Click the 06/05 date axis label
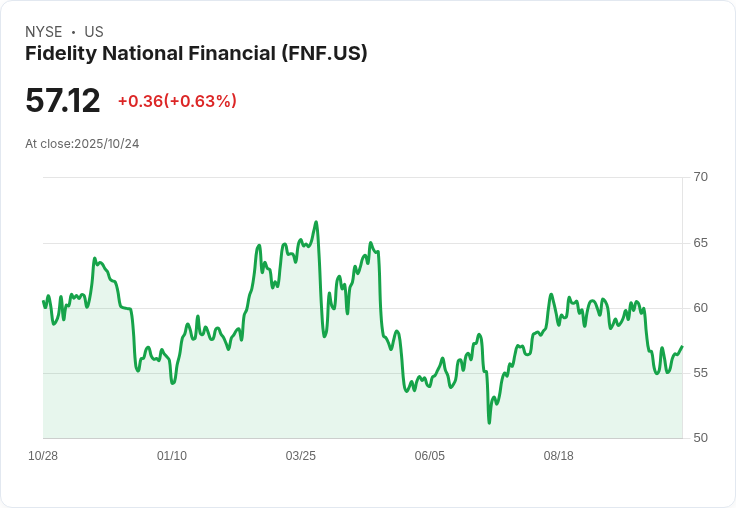The height and width of the screenshot is (508, 736). point(429,456)
